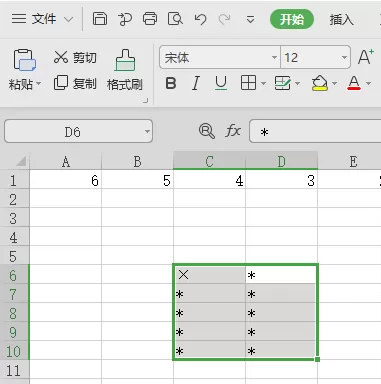Click cell C7 containing asterisk
The image size is (381, 384).
(209, 294)
